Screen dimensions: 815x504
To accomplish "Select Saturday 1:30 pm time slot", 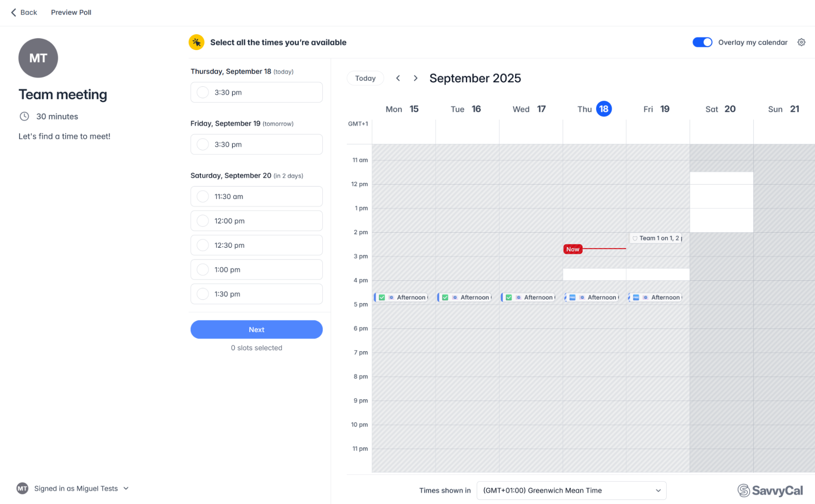I will coord(256,294).
